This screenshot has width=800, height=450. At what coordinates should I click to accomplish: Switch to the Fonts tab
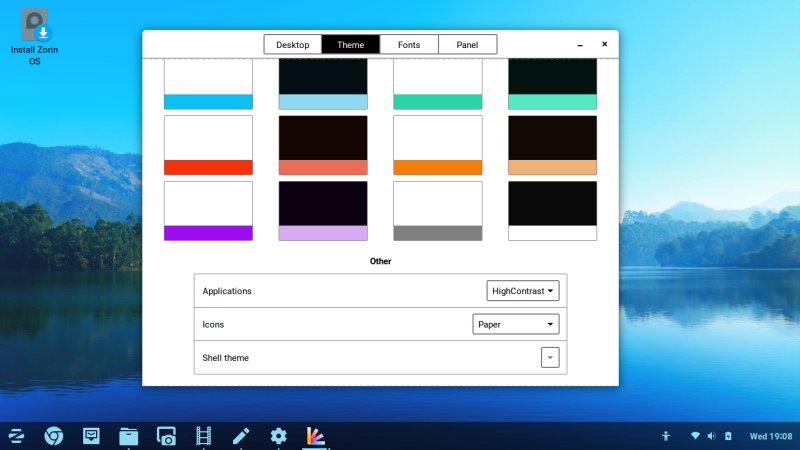coord(409,44)
